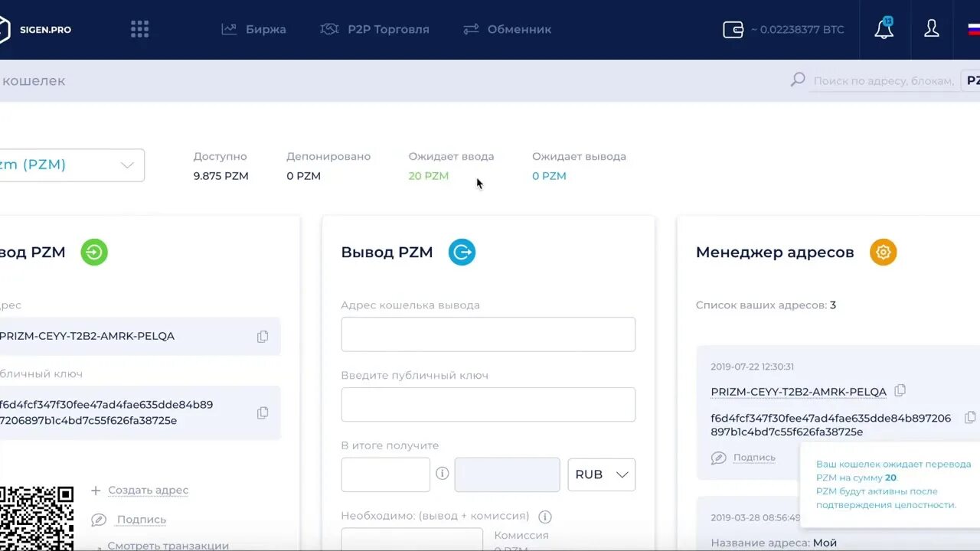Expand the PZM currency selector dropdown
The image size is (980, 551).
tap(72, 165)
